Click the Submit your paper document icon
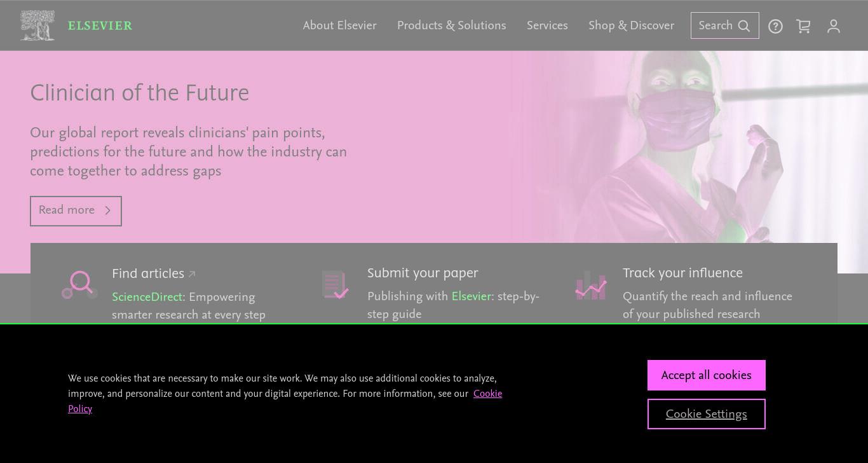 [335, 284]
